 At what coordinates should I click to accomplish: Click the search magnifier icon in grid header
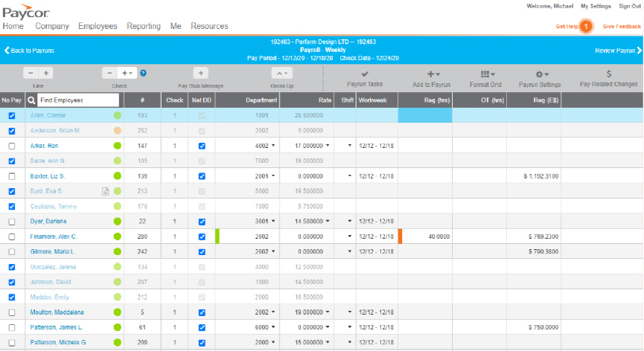point(31,100)
